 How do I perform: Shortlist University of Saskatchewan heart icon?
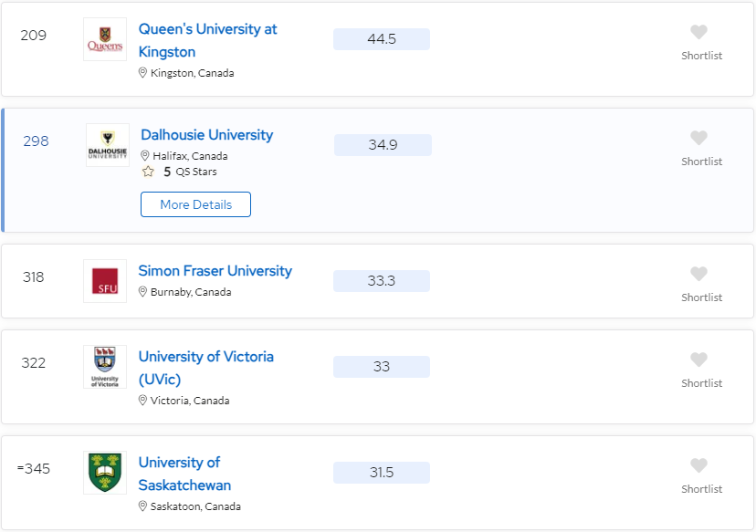coord(698,466)
